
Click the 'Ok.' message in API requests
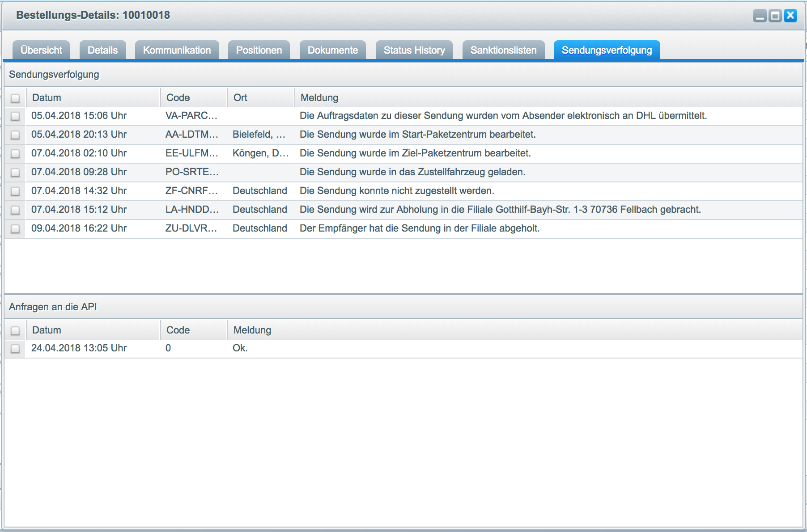click(240, 348)
